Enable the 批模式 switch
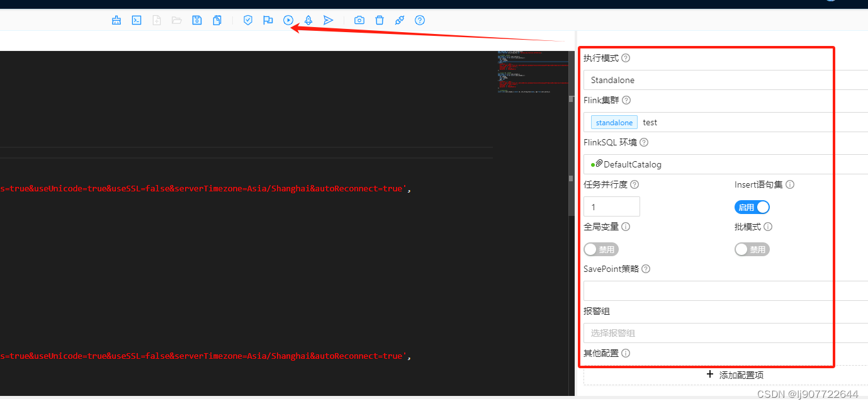Image resolution: width=868 pixels, height=406 pixels. (x=752, y=249)
